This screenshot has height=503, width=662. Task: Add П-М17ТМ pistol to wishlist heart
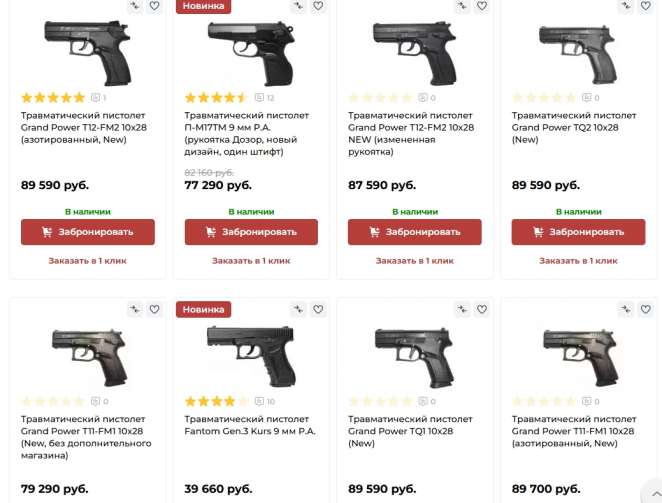click(318, 6)
